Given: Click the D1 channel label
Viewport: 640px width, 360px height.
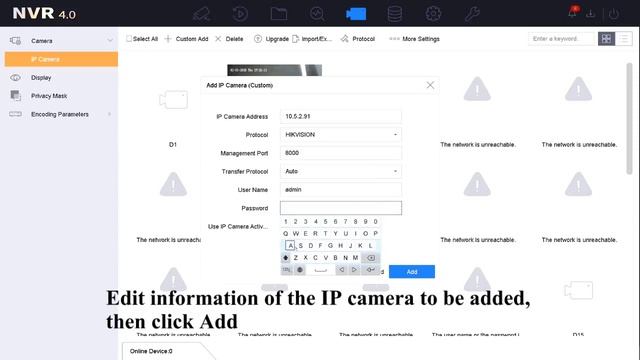Looking at the screenshot, I should [173, 144].
